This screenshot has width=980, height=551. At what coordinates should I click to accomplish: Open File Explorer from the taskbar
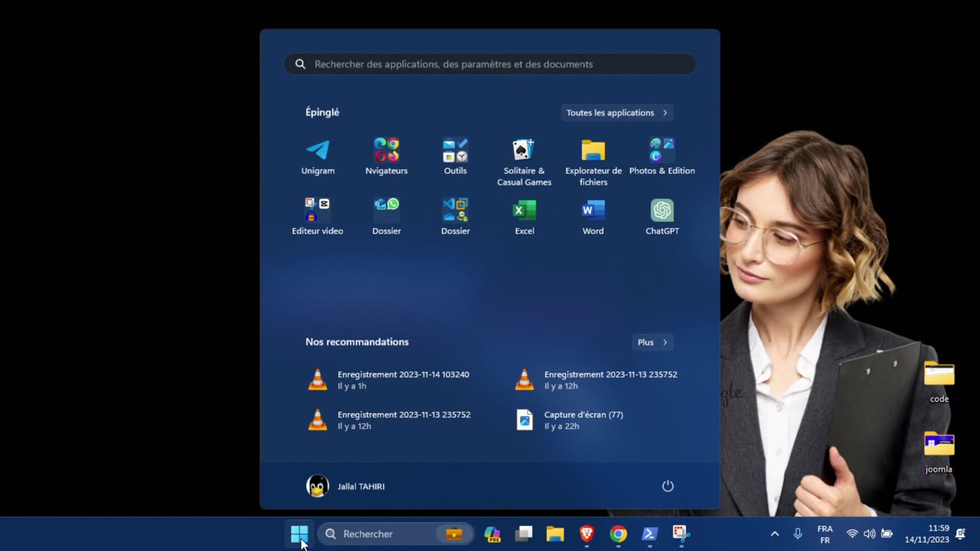(555, 533)
